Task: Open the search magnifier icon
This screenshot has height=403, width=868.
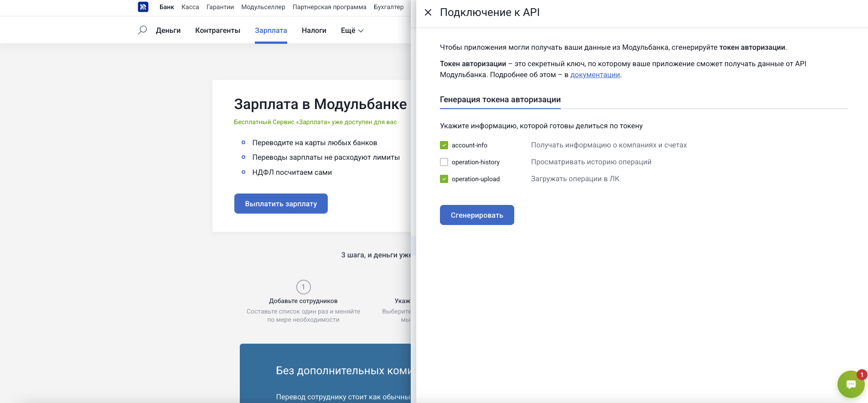Action: point(142,30)
